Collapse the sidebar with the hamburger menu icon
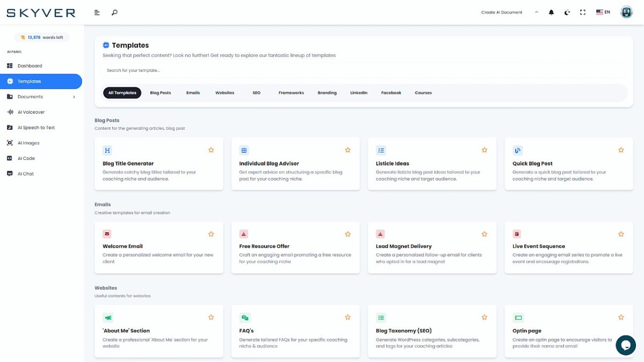644x362 pixels. (x=97, y=12)
